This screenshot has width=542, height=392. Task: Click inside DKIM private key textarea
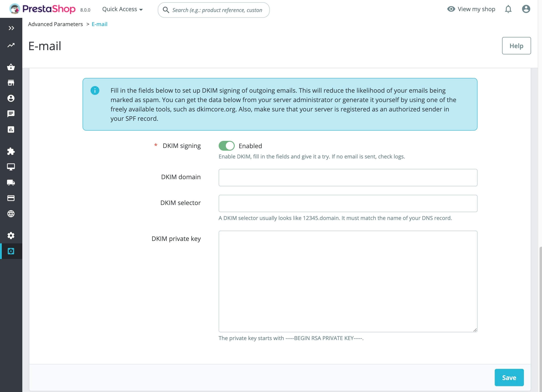(x=348, y=281)
